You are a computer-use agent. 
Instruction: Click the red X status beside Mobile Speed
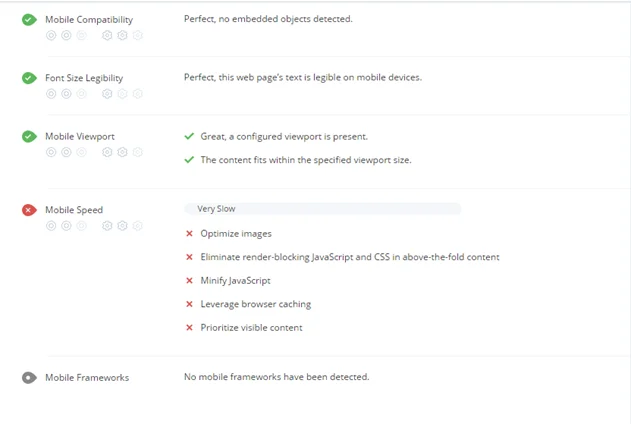click(29, 210)
